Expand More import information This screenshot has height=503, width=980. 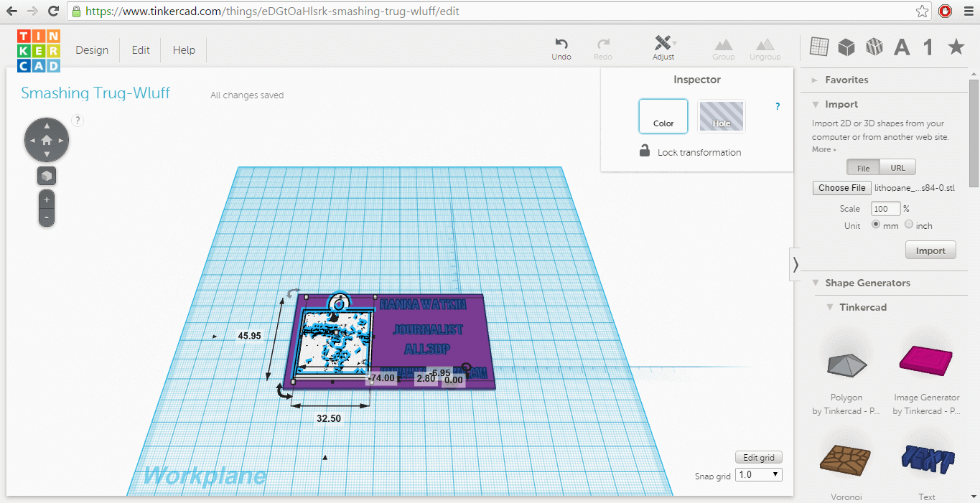point(824,149)
